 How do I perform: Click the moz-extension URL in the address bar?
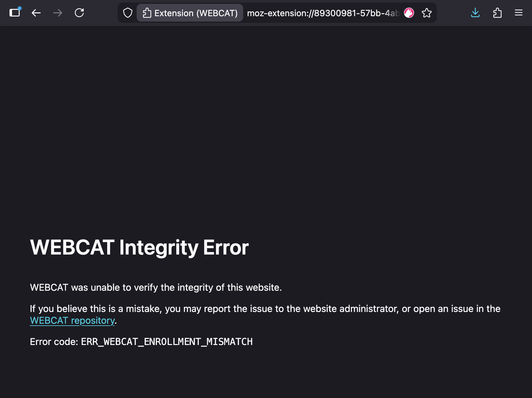pos(320,13)
